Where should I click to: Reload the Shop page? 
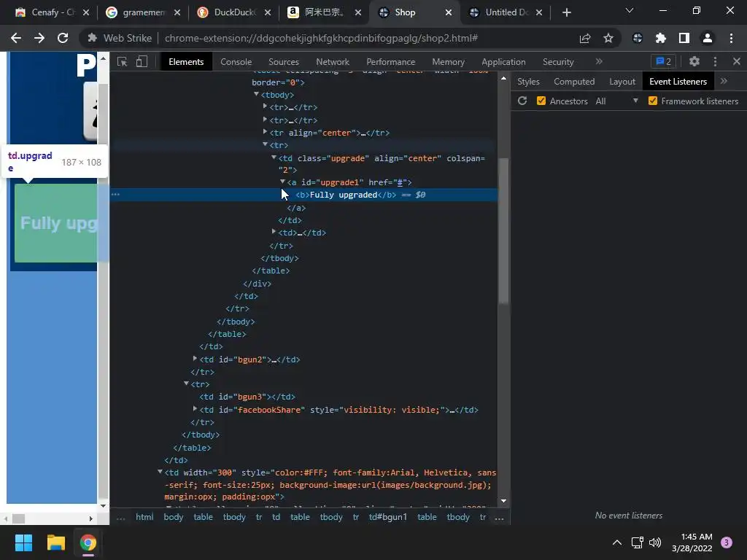pyautogui.click(x=63, y=38)
